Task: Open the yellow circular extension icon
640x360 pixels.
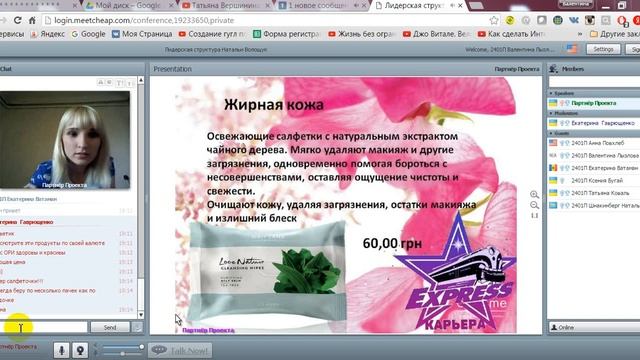Action: [510, 20]
